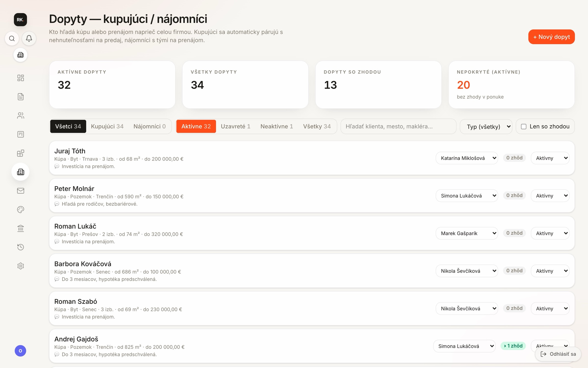Viewport: 588px width, 368px height.
Task: Show Uzavreté 1 inquiries
Action: click(x=235, y=126)
